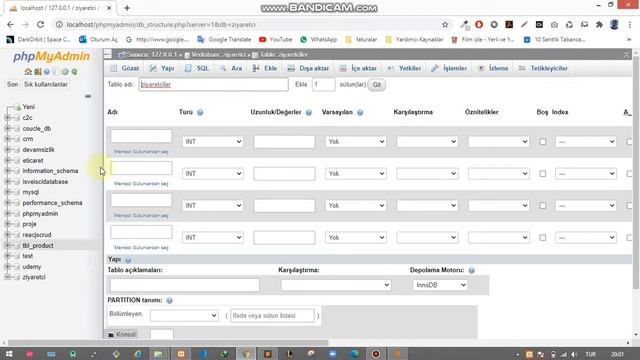Click the Tablo açıklamaları text field
Screen dimensions: 640x360
184,285
